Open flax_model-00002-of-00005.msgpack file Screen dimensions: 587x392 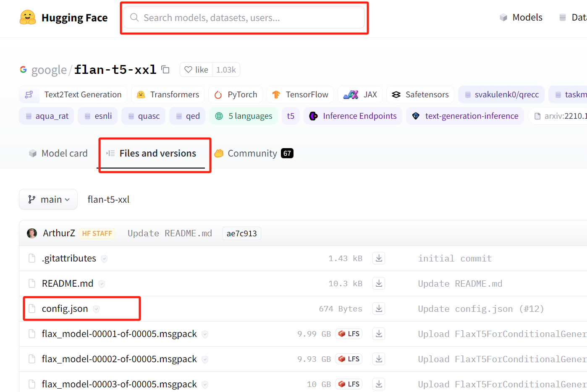pos(119,359)
